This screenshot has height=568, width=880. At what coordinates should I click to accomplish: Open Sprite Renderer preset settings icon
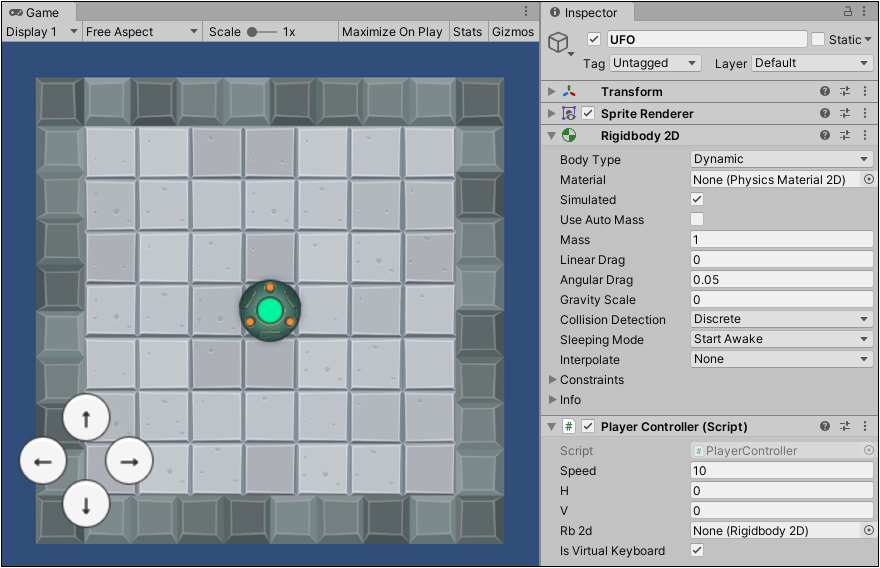(x=845, y=114)
